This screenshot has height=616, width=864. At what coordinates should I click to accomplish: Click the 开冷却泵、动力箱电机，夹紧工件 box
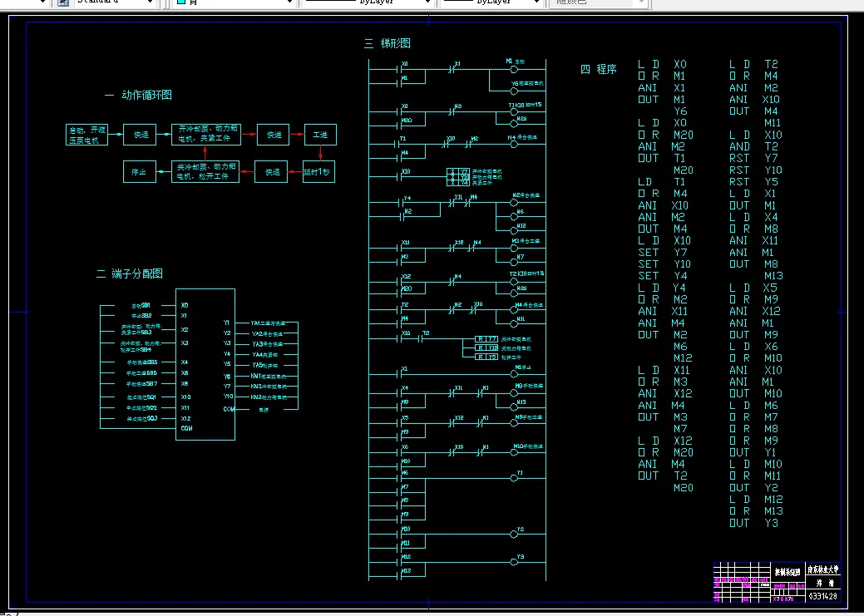(x=206, y=134)
